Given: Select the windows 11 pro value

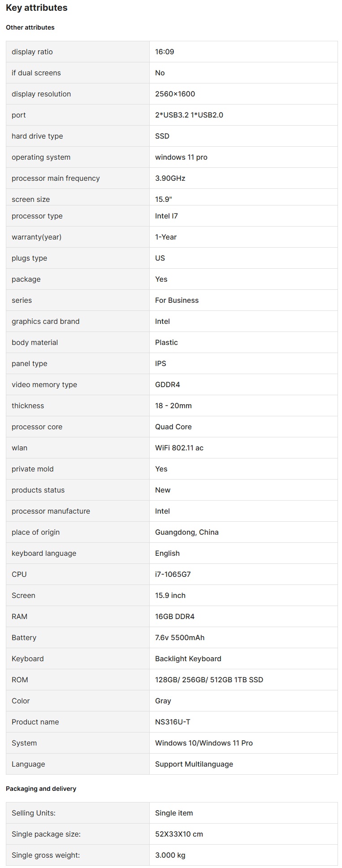Looking at the screenshot, I should (181, 157).
